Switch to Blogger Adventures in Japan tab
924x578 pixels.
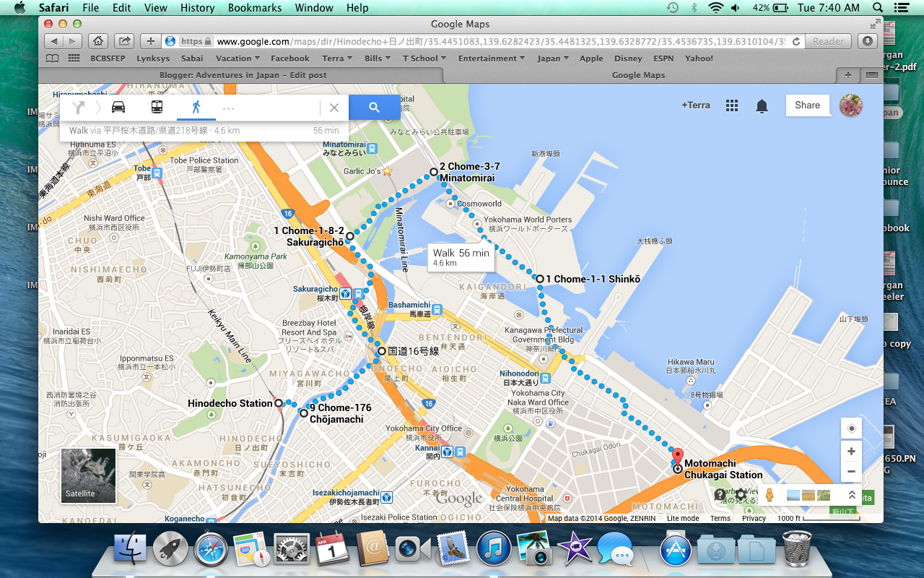242,74
